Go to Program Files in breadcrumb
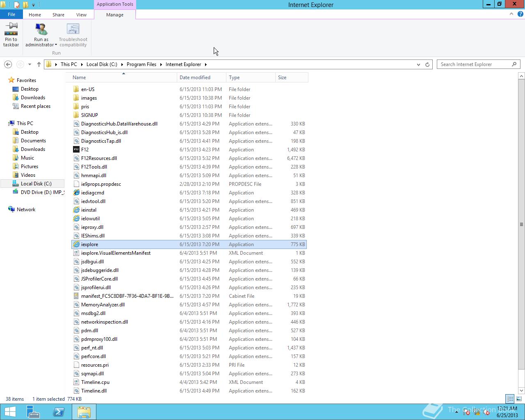 click(142, 64)
